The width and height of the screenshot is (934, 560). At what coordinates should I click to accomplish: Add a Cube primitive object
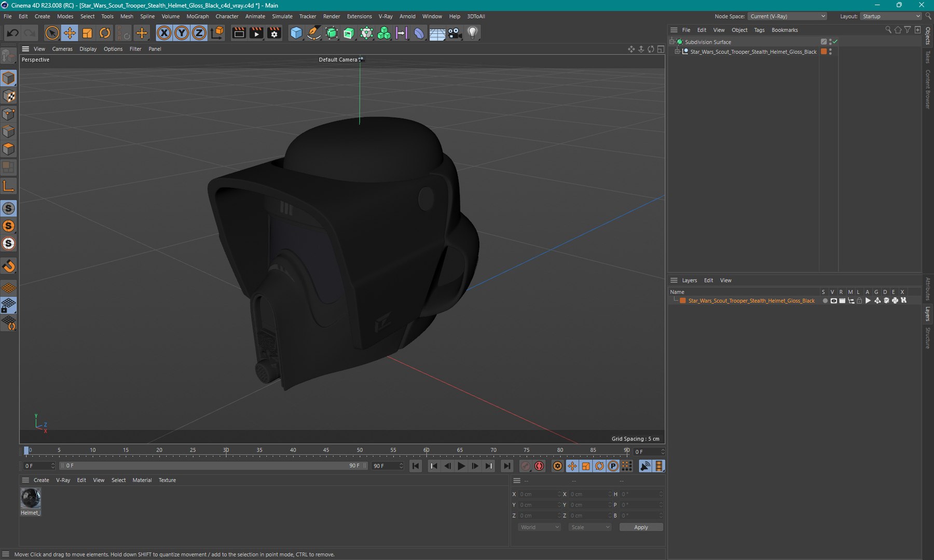pyautogui.click(x=296, y=33)
